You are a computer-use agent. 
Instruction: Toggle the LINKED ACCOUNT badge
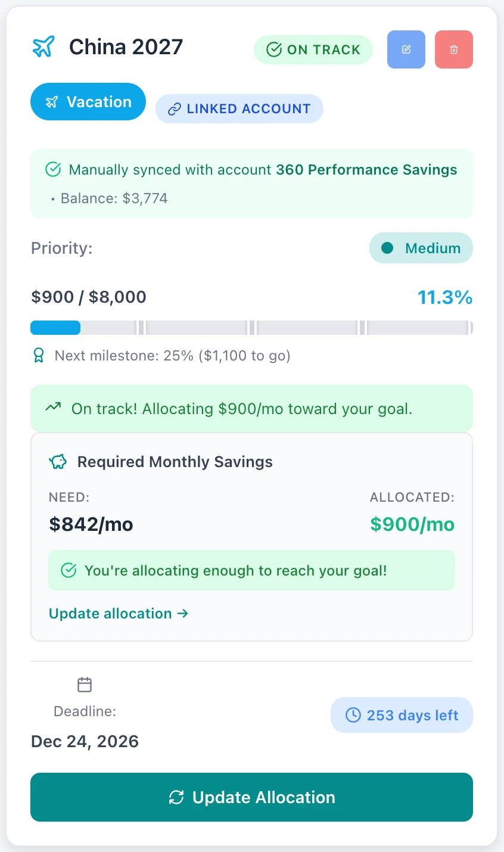(x=239, y=108)
